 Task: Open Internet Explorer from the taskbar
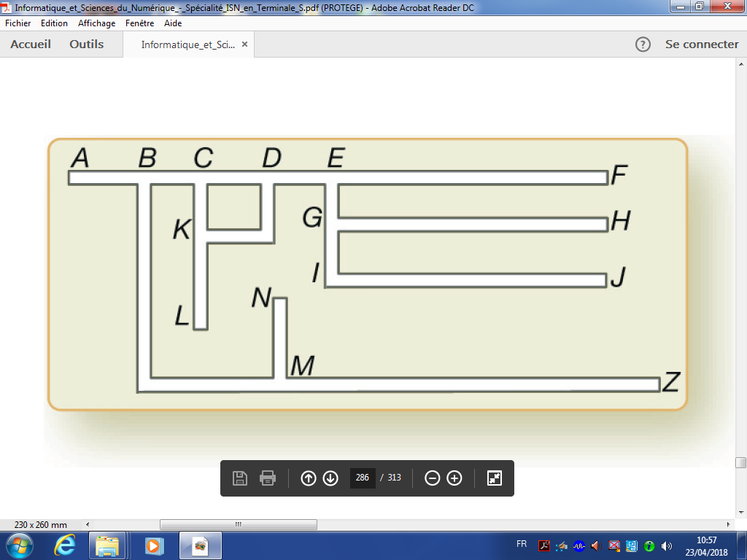point(65,545)
